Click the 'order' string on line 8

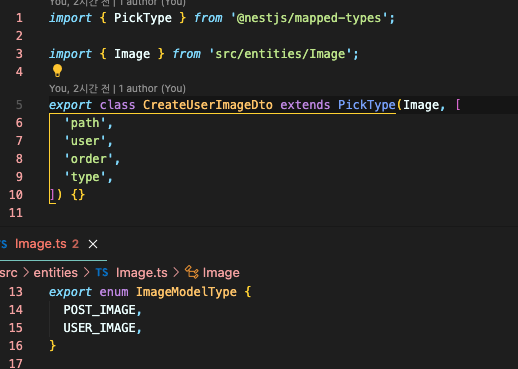tap(89, 159)
